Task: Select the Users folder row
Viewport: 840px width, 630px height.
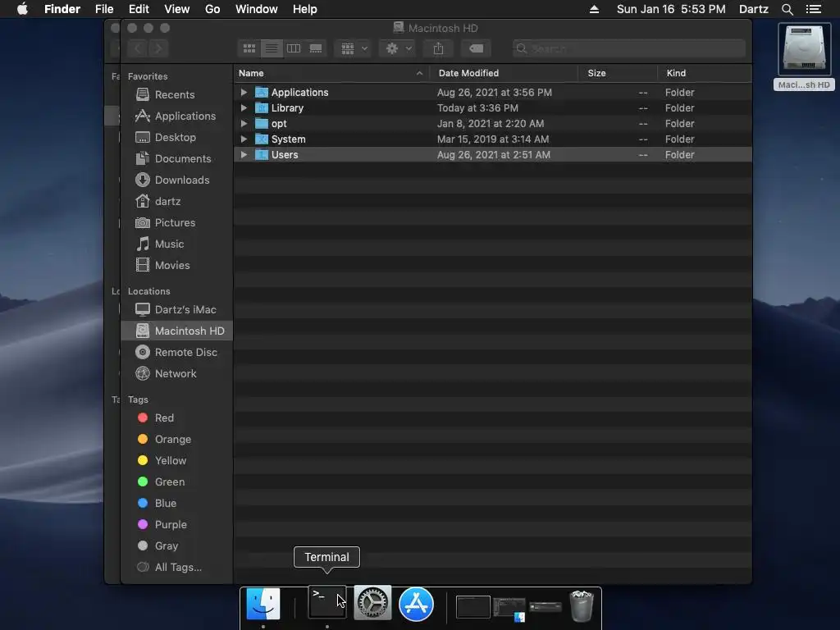Action: pyautogui.click(x=493, y=154)
